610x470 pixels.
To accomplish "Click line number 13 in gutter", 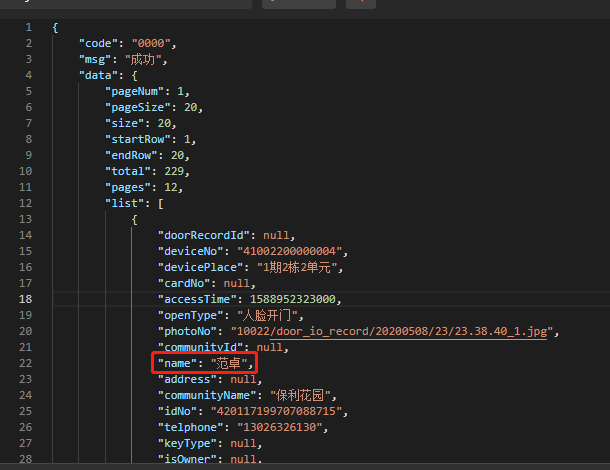I will coord(25,219).
